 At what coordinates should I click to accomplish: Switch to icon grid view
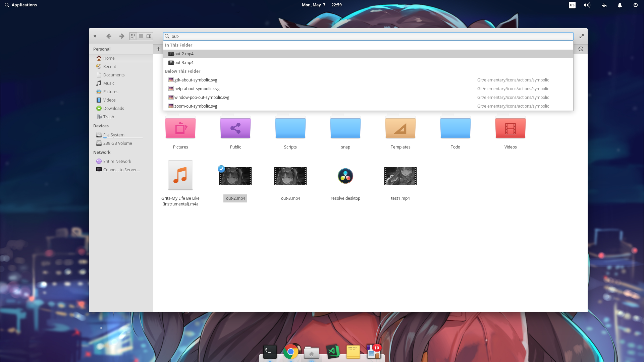click(133, 36)
